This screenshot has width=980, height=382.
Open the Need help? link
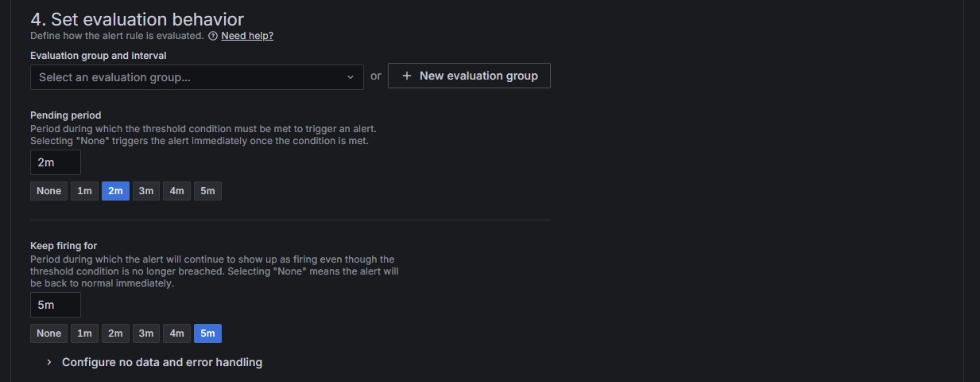coord(247,36)
